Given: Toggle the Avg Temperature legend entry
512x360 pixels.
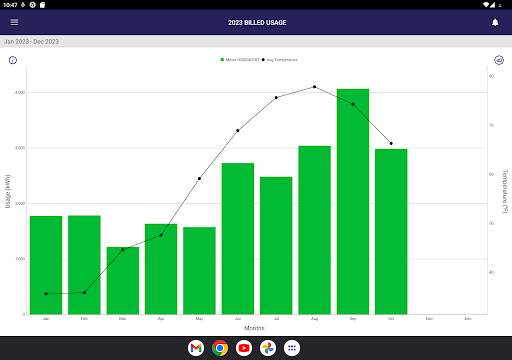Looking at the screenshot, I should tap(280, 60).
